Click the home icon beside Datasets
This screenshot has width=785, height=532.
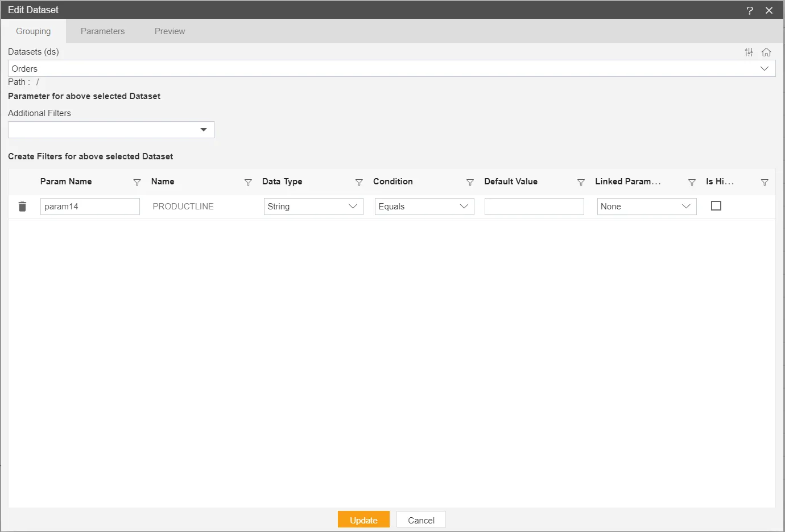(766, 52)
